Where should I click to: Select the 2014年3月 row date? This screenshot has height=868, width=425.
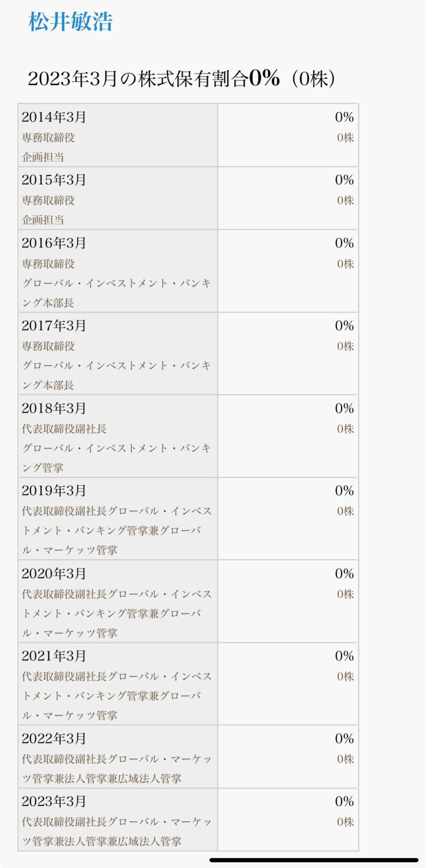(x=54, y=117)
